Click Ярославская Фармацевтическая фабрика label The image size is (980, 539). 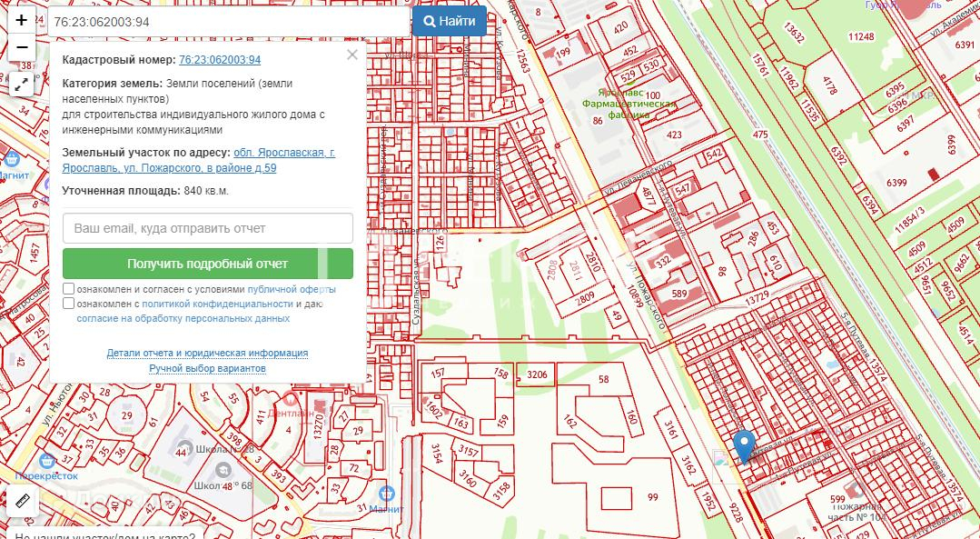[629, 104]
